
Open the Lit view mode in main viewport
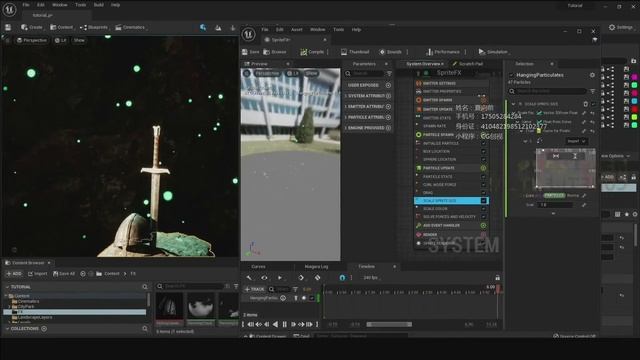coord(61,40)
